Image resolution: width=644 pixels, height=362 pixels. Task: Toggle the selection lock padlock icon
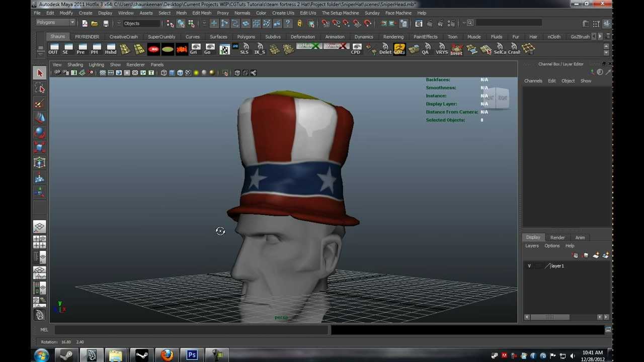click(x=300, y=23)
